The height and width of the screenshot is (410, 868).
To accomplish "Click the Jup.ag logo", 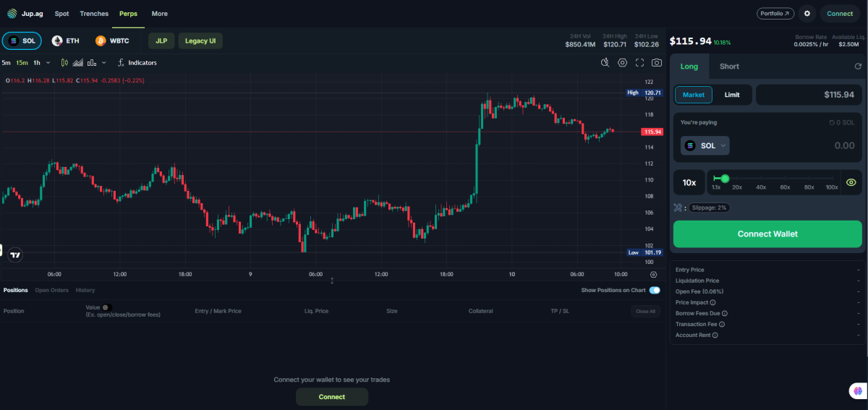I will [27, 13].
